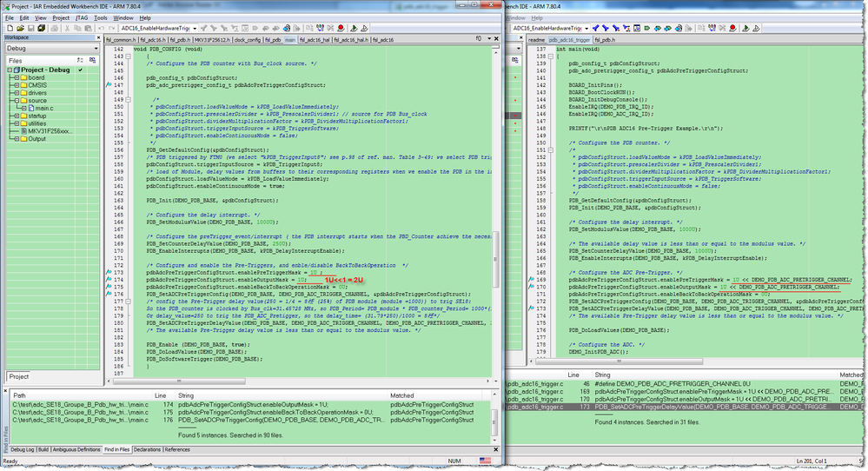Image resolution: width=868 pixels, height=471 pixels.
Task: Open ADC16_EnableHardwareTrigger search dropdown in right toolbar
Action: tap(586, 28)
